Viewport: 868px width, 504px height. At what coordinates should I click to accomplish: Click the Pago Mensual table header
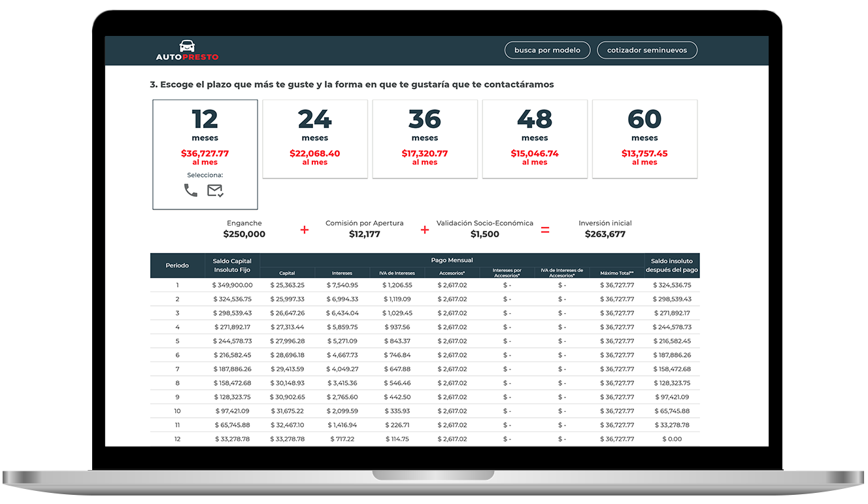tap(453, 260)
